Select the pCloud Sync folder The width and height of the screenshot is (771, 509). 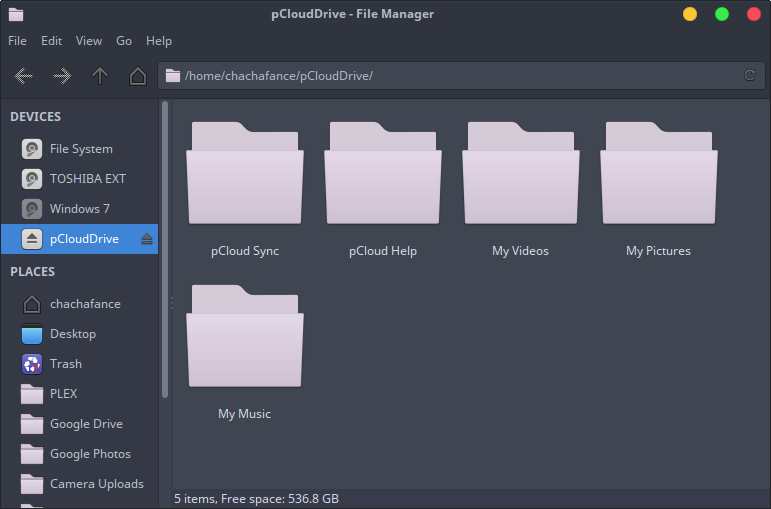pos(245,173)
